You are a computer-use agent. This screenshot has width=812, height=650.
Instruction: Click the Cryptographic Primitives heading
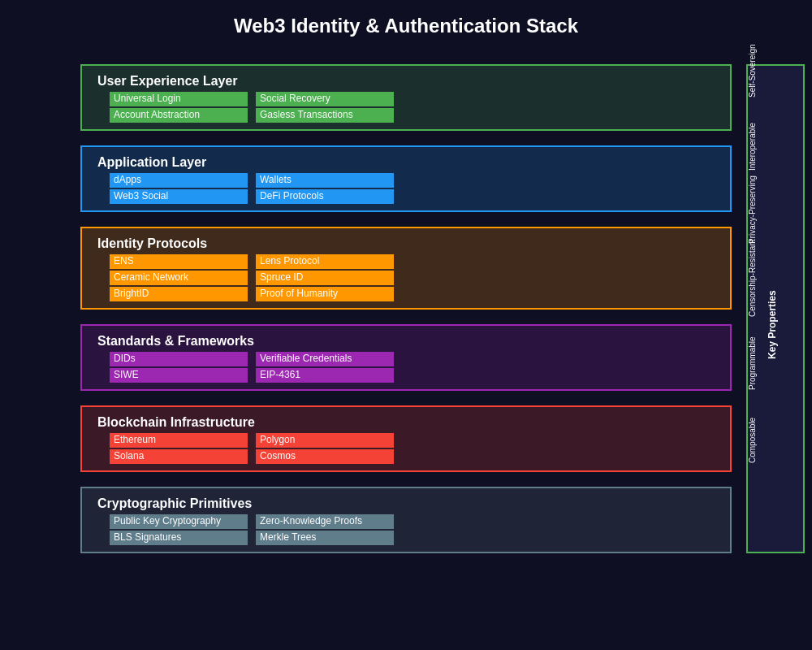pos(175,503)
